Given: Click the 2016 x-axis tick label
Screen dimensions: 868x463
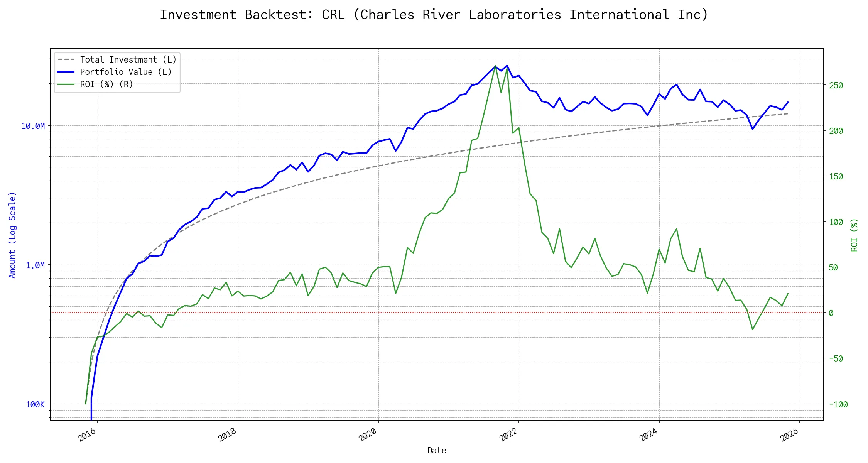Looking at the screenshot, I should point(87,435).
